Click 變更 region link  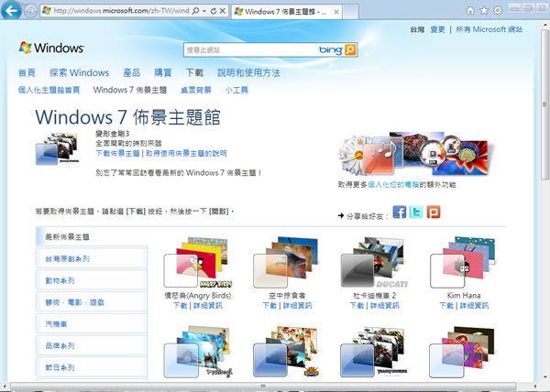(437, 30)
